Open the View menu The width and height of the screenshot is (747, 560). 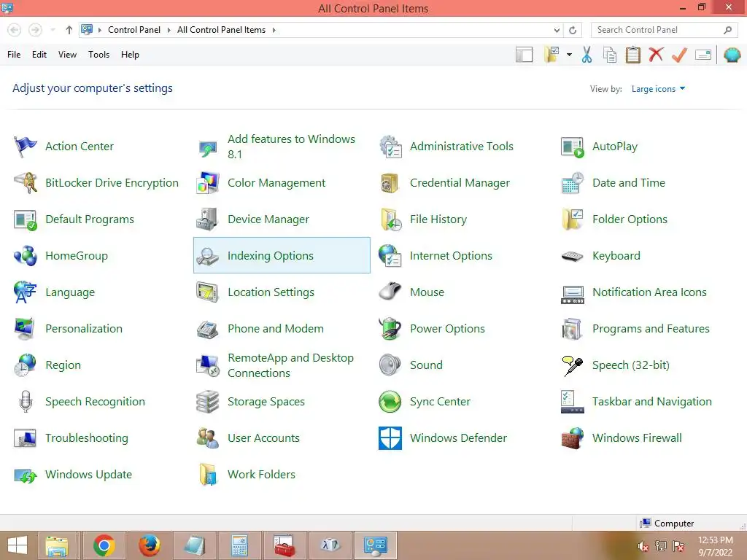pyautogui.click(x=67, y=55)
